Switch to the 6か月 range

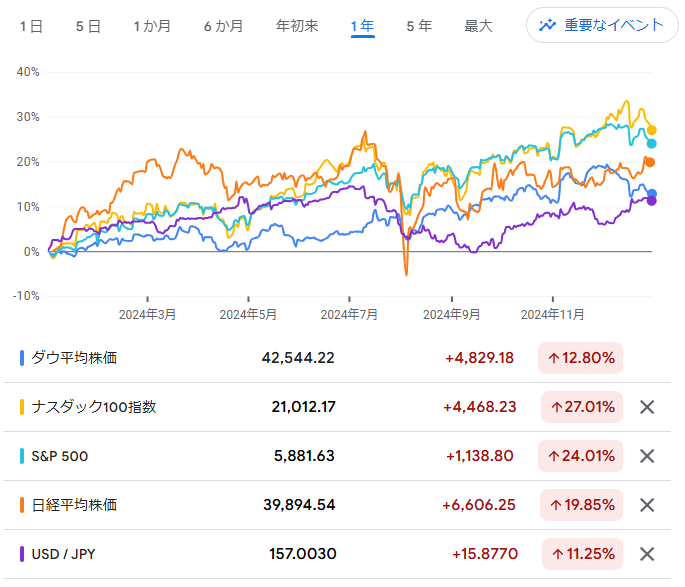coord(223,26)
